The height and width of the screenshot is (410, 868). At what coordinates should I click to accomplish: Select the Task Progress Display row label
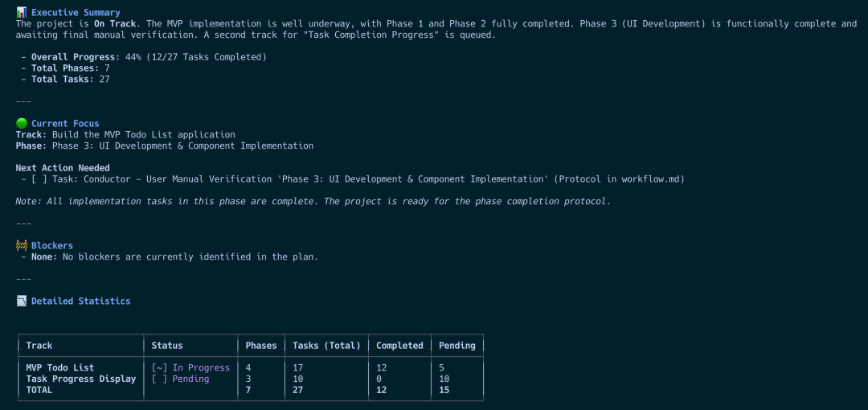81,379
